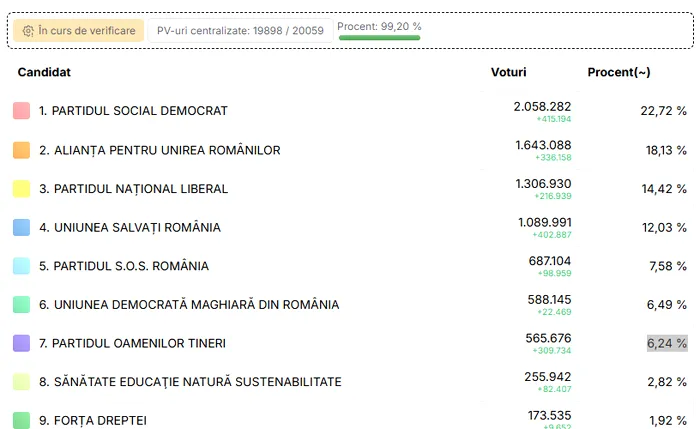Click the highlighted 6,24 % percentage

point(667,343)
